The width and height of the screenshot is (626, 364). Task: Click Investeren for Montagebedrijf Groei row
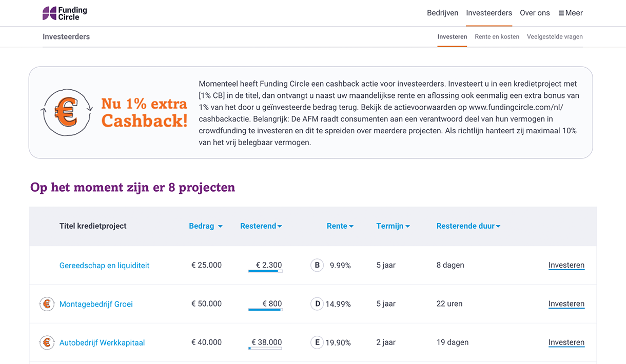tap(566, 304)
